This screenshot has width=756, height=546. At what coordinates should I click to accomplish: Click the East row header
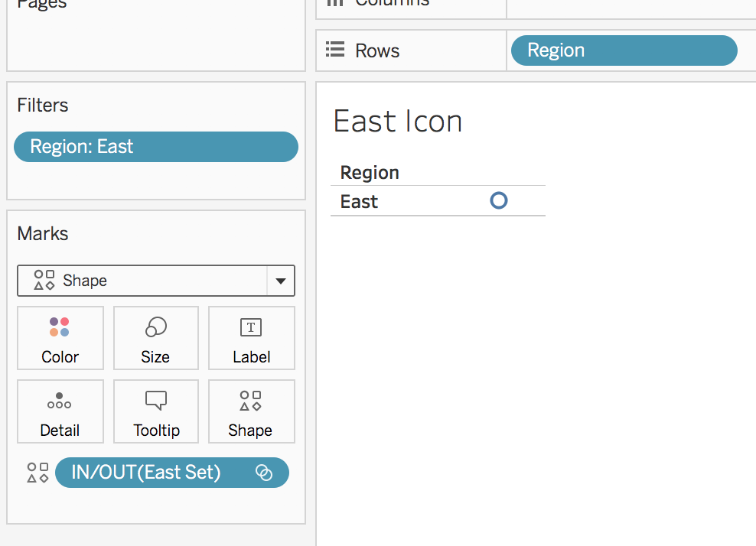coord(359,201)
